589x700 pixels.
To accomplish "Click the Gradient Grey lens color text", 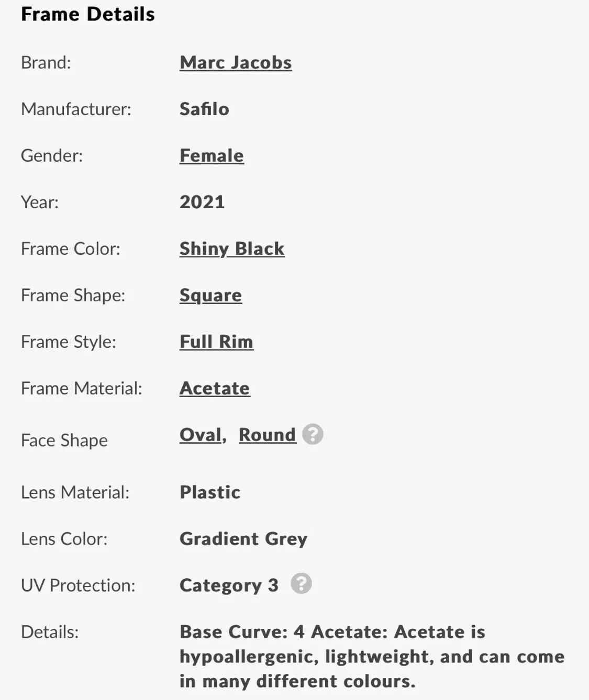I will (243, 539).
